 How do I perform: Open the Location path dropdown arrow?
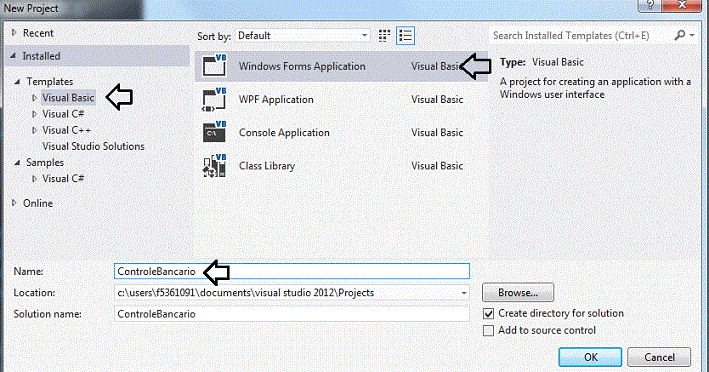463,293
